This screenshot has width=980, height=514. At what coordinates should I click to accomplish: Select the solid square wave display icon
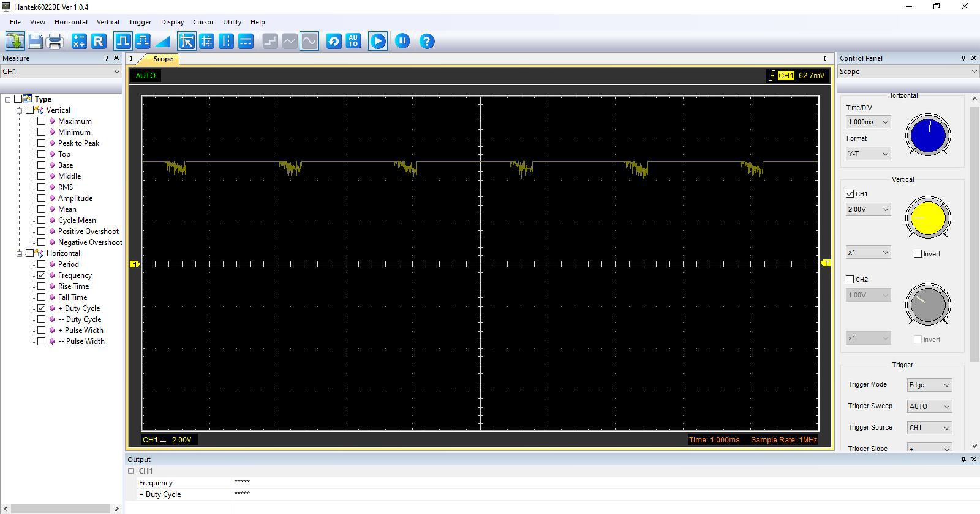point(123,41)
